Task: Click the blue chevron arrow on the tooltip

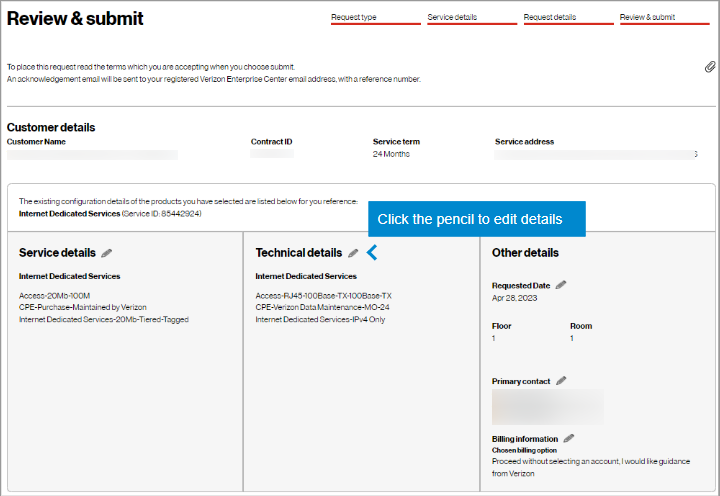Action: pos(372,253)
